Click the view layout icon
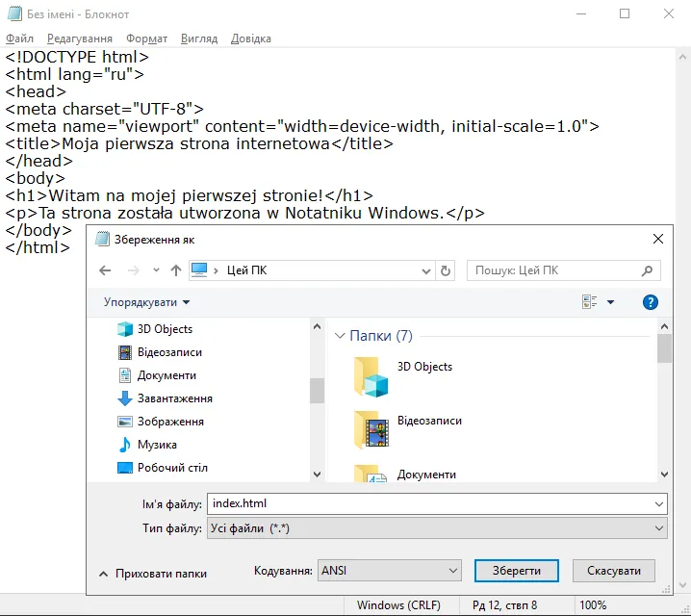The height and width of the screenshot is (616, 691). (590, 302)
